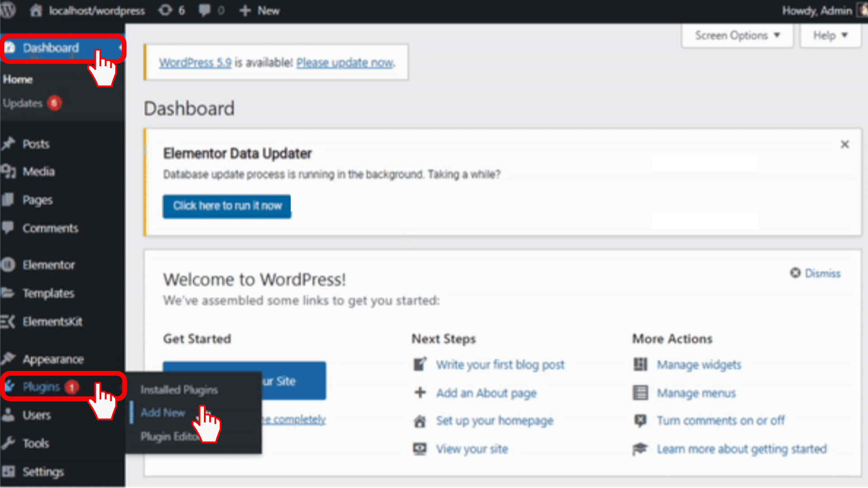Click the plus icon beside Add an About page

[420, 392]
